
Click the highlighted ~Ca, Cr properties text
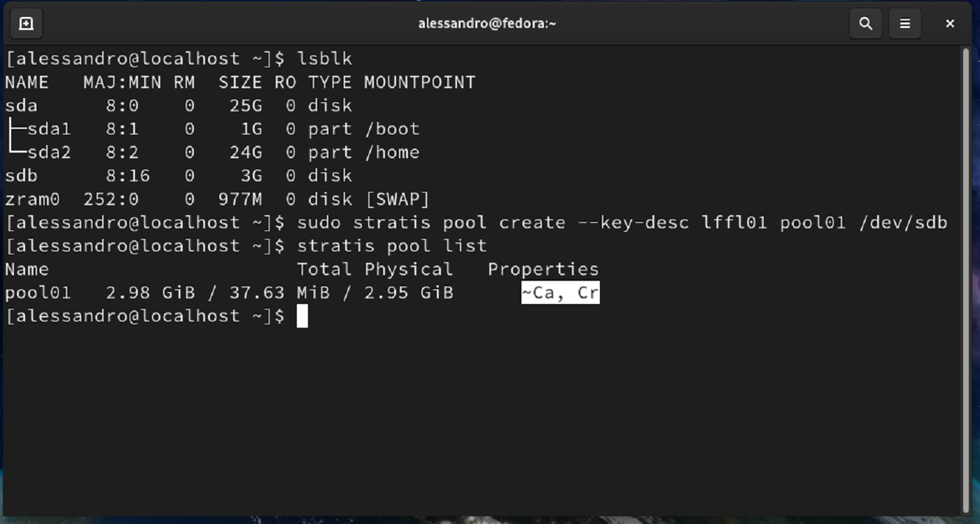click(x=560, y=292)
